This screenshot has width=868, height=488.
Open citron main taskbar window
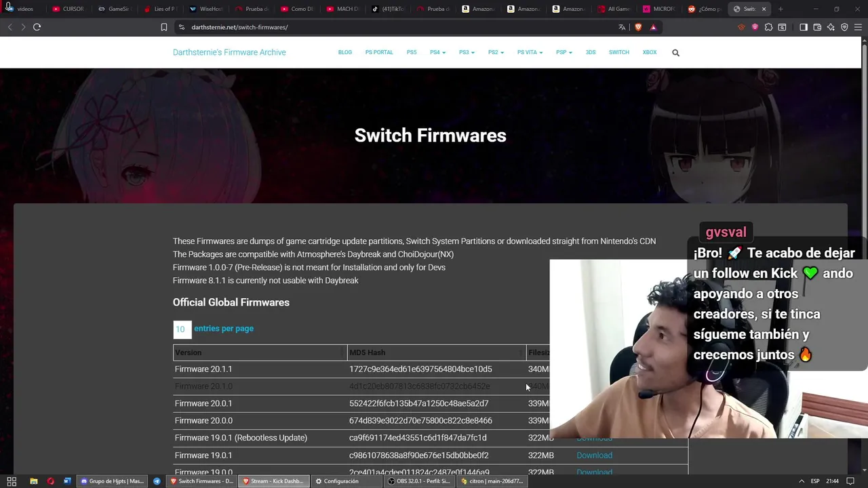[x=492, y=481]
